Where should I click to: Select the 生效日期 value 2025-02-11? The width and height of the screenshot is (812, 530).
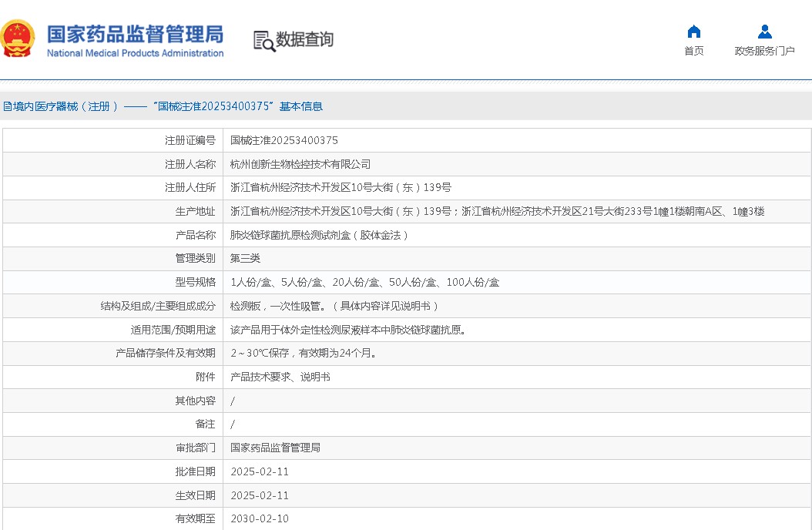(260, 495)
